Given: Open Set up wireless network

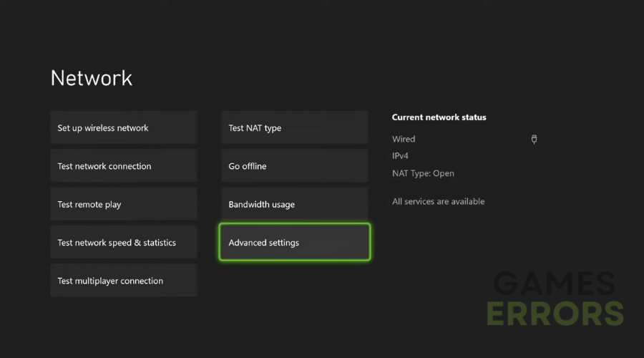Looking at the screenshot, I should tap(123, 128).
